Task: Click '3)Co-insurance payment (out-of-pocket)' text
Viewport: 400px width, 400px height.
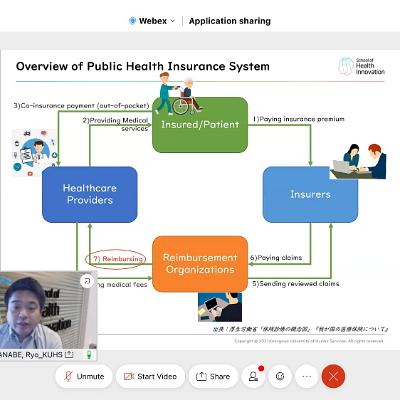Action: [81, 106]
